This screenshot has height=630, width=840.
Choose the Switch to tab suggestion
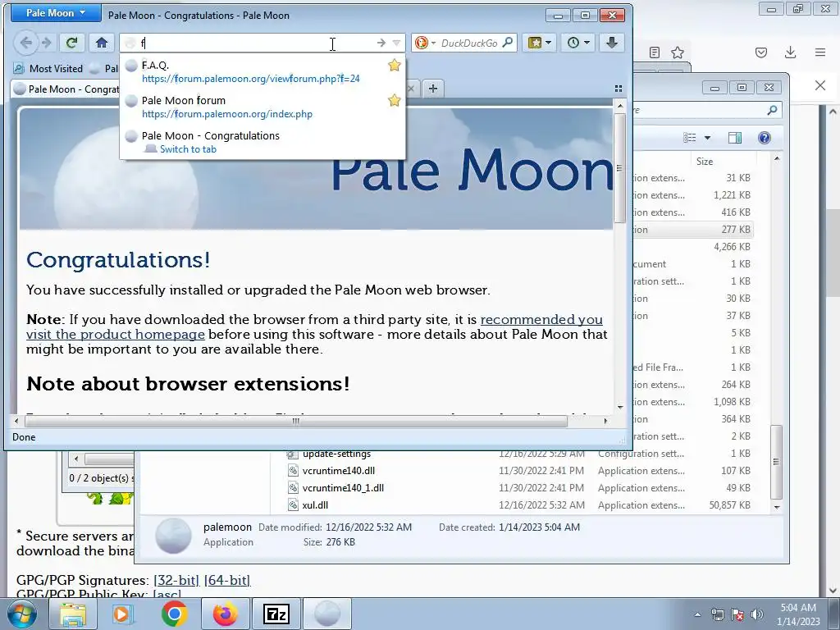[262, 143]
